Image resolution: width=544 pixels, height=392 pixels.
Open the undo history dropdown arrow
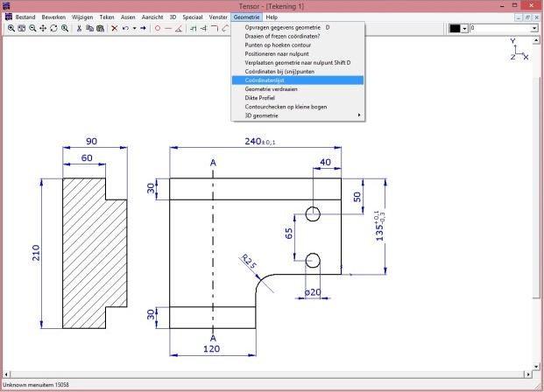coord(135,28)
